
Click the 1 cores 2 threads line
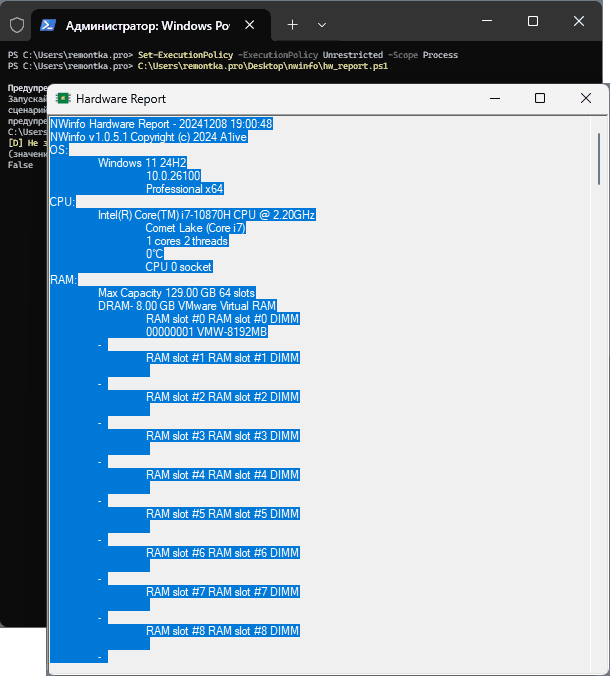187,241
